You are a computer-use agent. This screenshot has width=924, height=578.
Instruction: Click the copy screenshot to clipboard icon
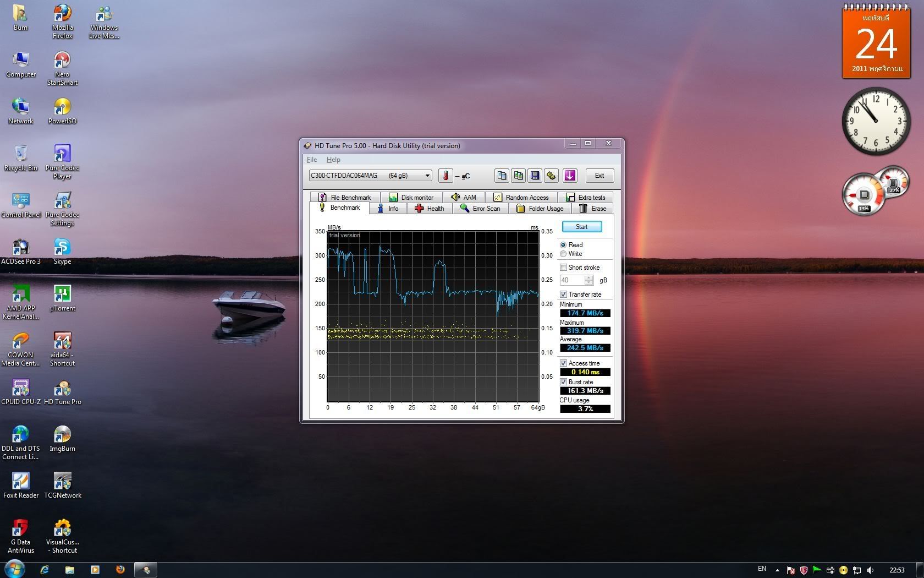(518, 176)
